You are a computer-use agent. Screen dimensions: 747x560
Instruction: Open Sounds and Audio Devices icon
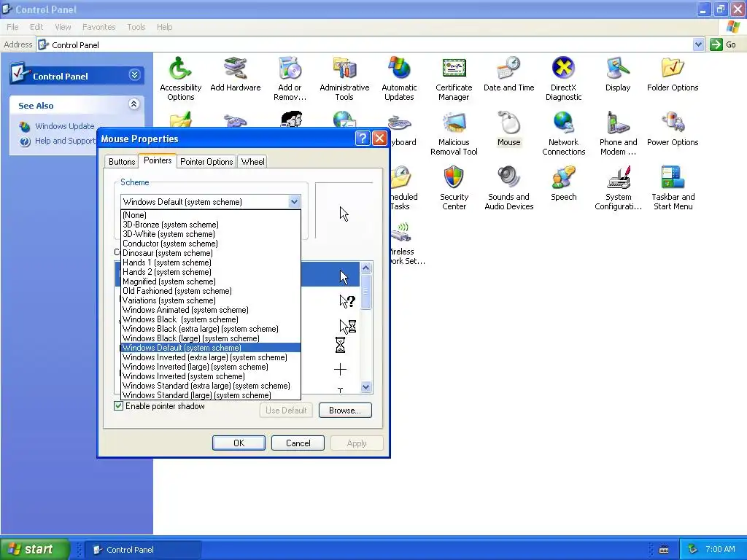click(508, 188)
